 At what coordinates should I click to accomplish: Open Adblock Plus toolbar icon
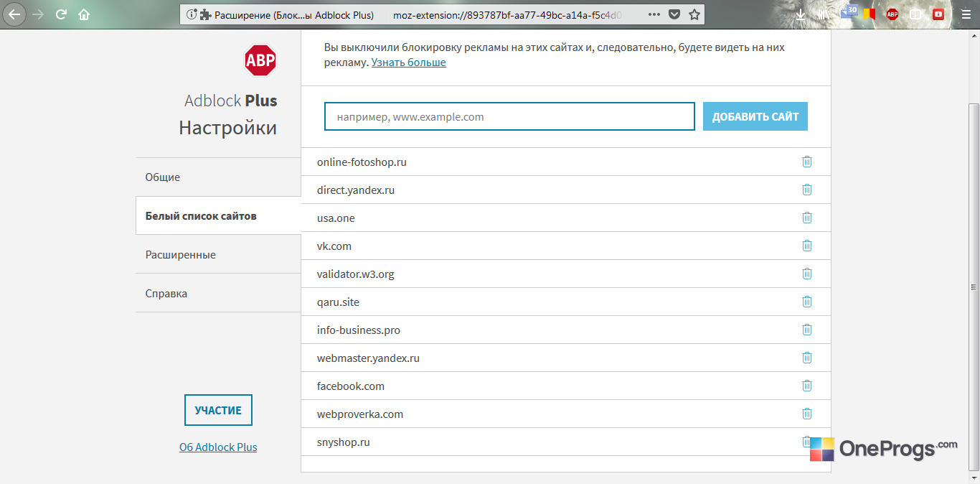(892, 14)
